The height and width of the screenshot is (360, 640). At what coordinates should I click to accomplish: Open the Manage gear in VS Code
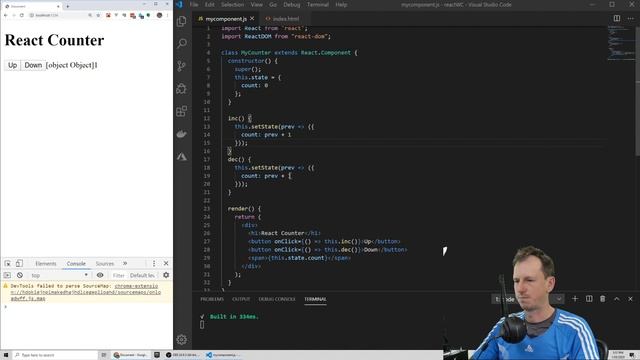pos(182,339)
